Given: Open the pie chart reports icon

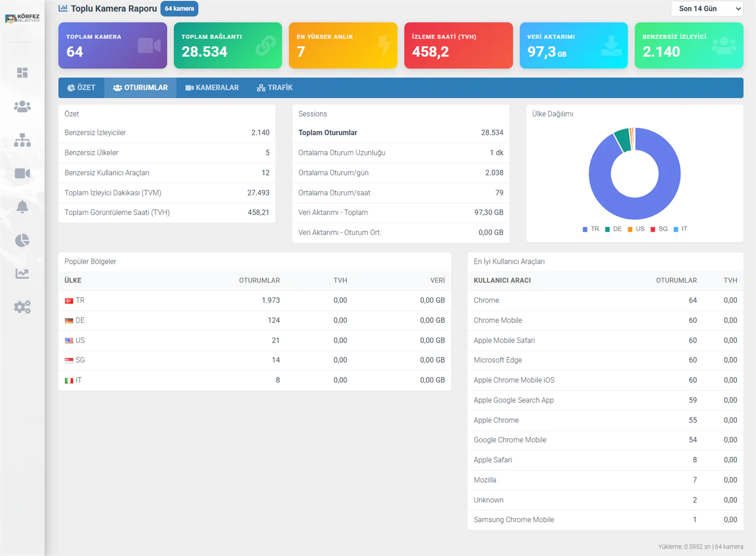Looking at the screenshot, I should [x=22, y=240].
